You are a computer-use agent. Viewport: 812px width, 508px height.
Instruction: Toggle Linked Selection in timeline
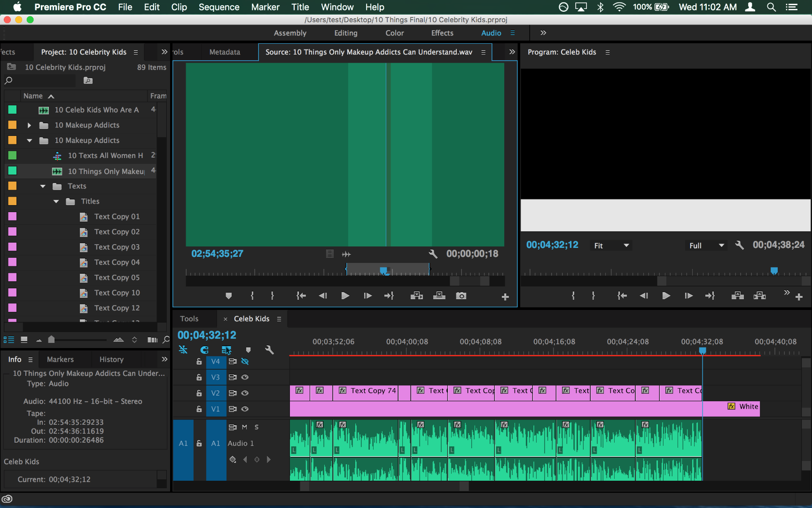pos(226,350)
